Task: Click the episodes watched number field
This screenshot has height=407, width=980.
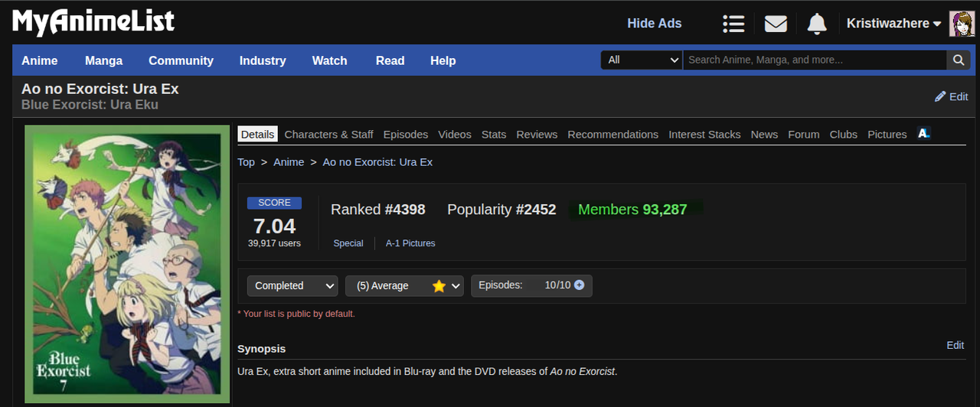Action: point(549,285)
